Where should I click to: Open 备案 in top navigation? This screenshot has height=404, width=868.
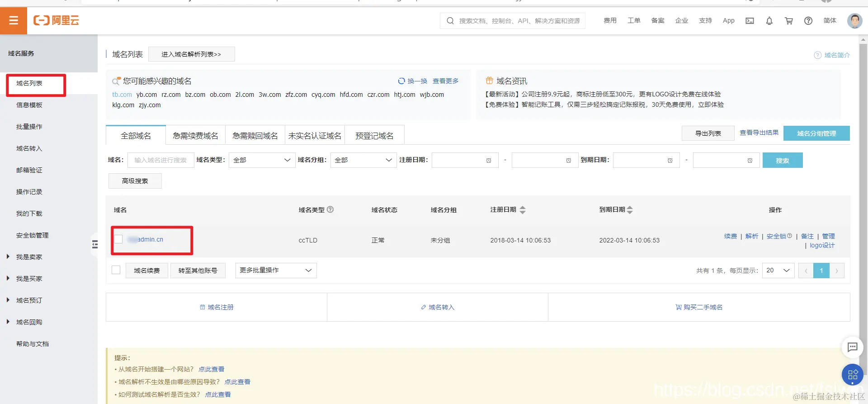tap(658, 21)
